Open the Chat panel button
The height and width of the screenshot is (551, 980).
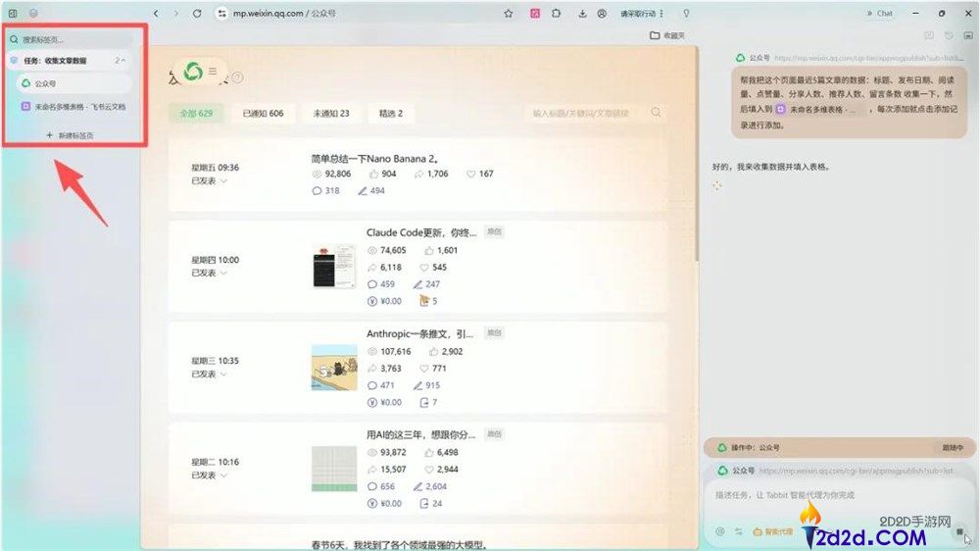pyautogui.click(x=879, y=13)
